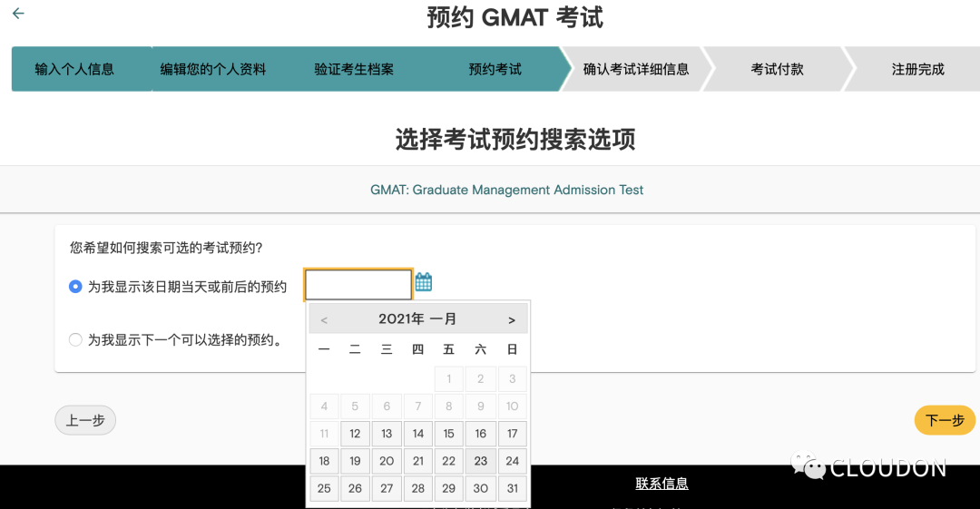Pick January 24 in the calendar
This screenshot has height=509, width=980.
(513, 461)
